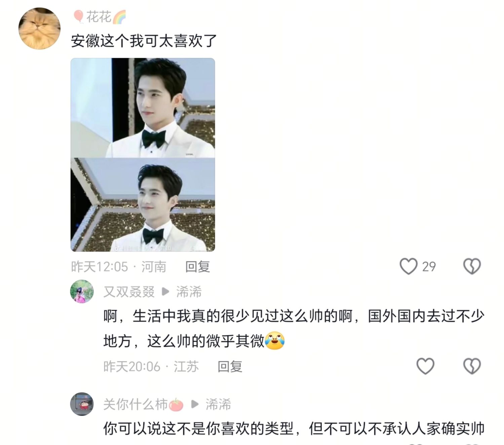Tap broken heart on 又双叒叕's reply

[472, 366]
